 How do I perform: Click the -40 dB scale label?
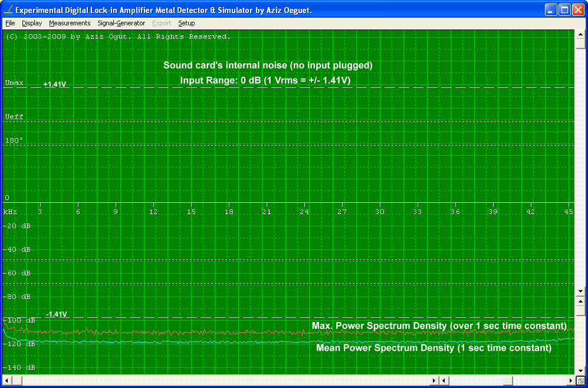[17, 249]
